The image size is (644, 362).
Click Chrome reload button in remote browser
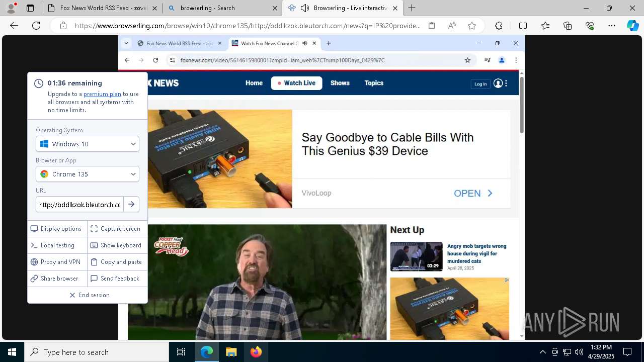155,60
